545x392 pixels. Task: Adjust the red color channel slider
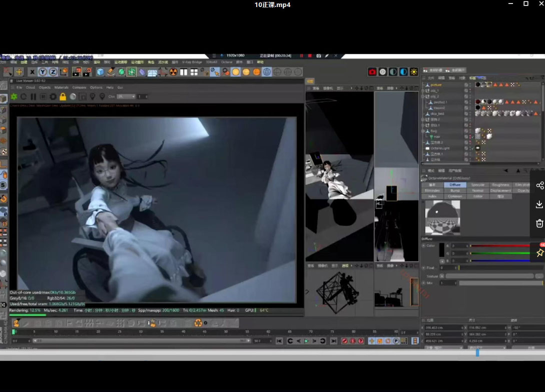[500, 246]
